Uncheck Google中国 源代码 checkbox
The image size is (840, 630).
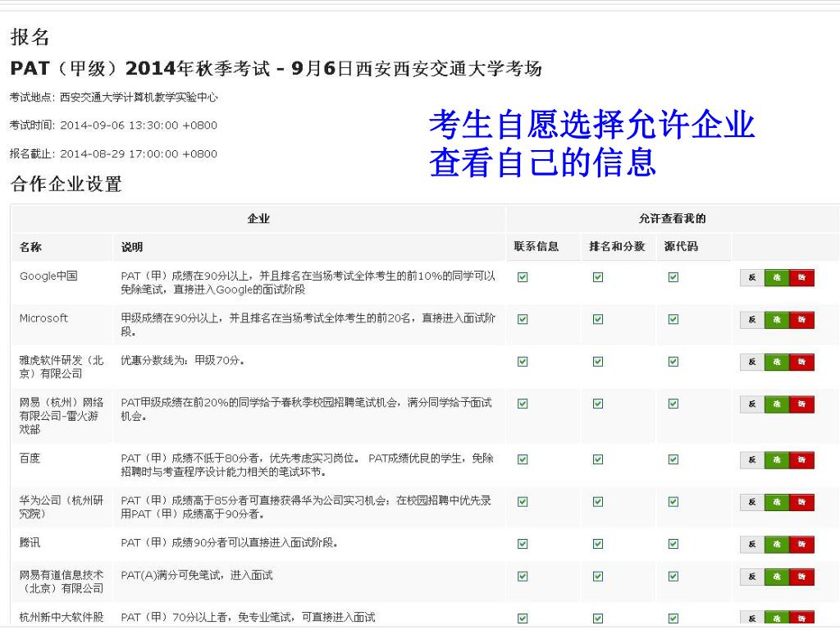[x=673, y=277]
